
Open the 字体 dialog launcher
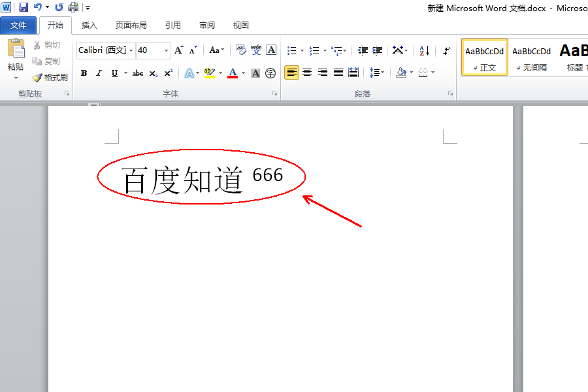click(x=275, y=93)
